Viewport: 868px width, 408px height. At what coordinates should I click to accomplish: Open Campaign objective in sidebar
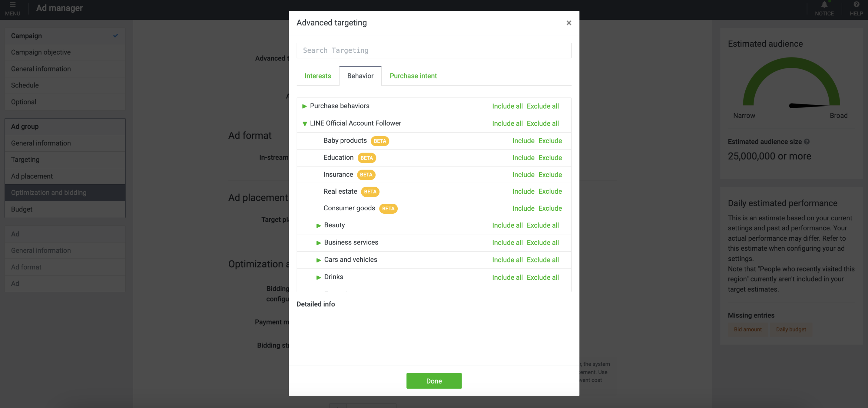65,52
